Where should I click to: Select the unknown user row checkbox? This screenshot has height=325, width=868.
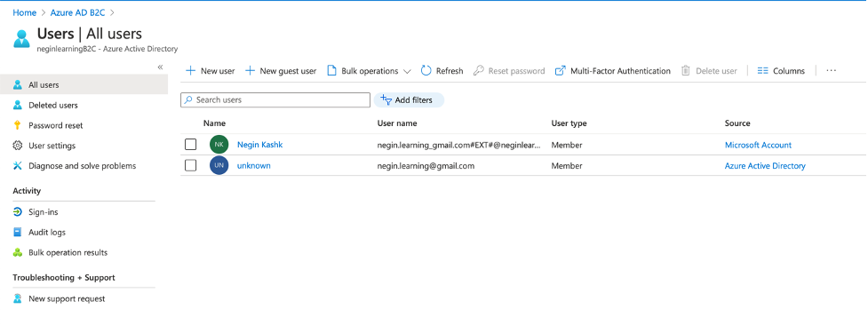[x=190, y=165]
